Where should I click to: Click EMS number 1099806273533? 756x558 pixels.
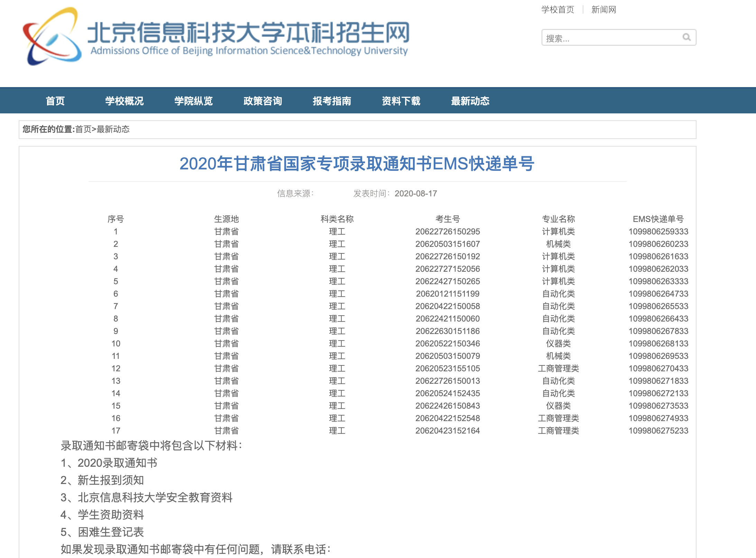coord(658,406)
